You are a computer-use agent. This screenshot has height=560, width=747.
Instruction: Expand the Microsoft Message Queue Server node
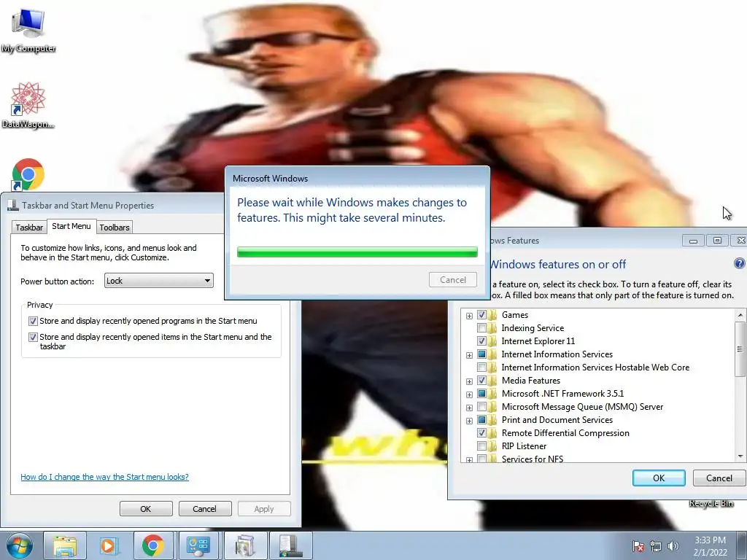tap(469, 408)
